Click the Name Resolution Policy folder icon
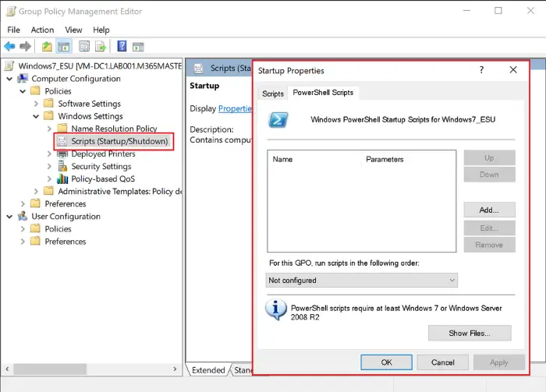546x392 pixels. pyautogui.click(x=62, y=129)
